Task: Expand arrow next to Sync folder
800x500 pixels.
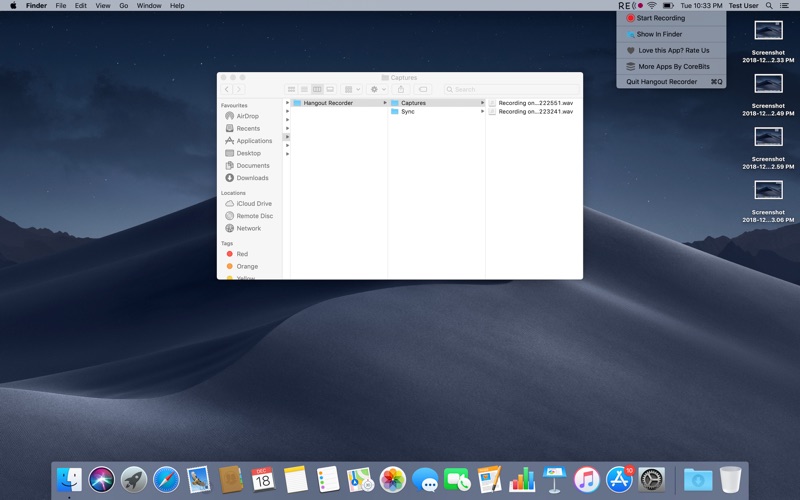Action: (x=482, y=112)
